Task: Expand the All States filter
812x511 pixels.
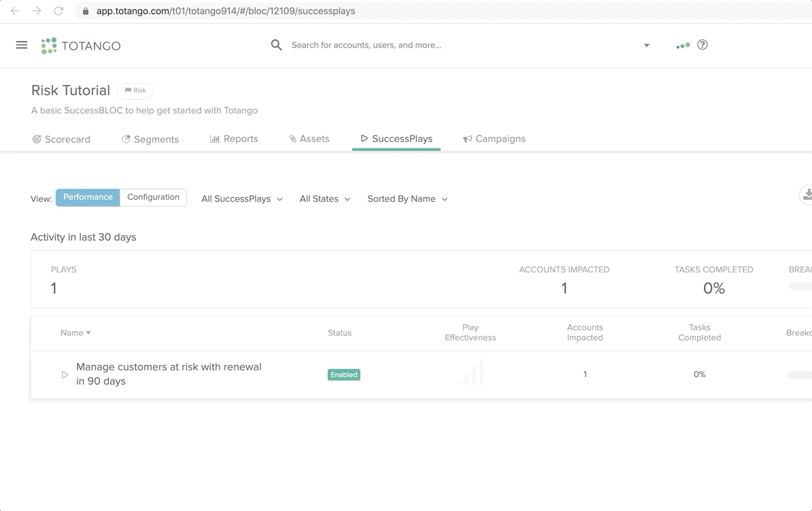Action: point(324,199)
